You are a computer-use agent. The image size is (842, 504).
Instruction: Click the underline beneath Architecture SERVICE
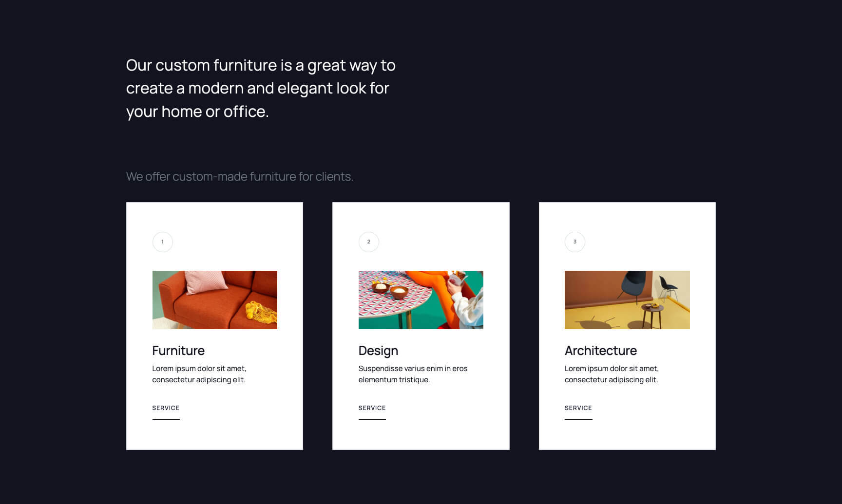click(x=578, y=419)
